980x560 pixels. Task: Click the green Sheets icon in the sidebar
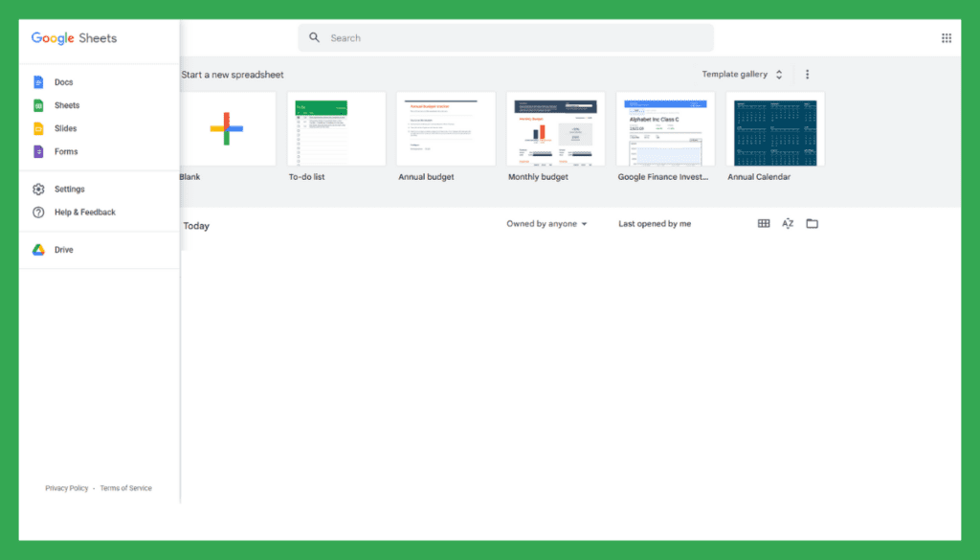click(38, 105)
